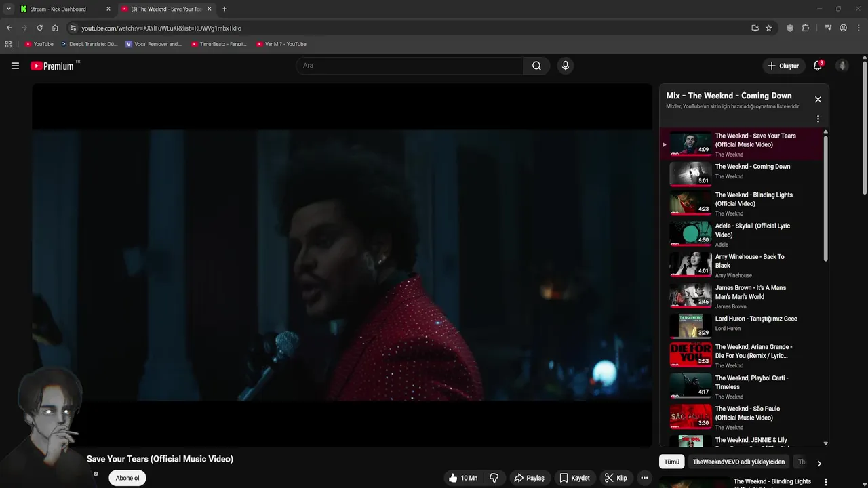Image resolution: width=868 pixels, height=488 pixels.
Task: Open browser media controls icon
Action: pyautogui.click(x=828, y=28)
